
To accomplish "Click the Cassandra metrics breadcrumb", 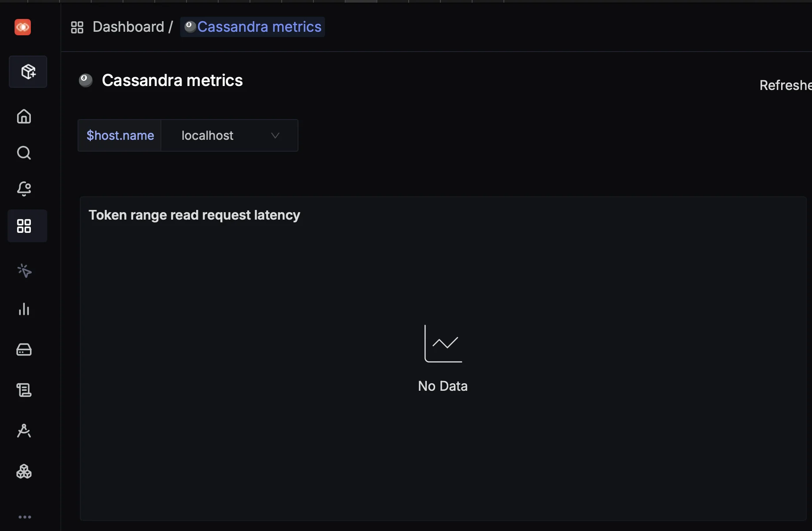I will (259, 27).
